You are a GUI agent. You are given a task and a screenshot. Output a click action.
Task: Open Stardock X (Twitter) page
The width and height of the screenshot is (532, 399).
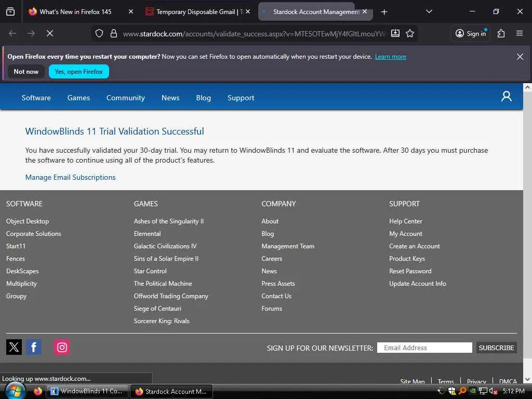tap(14, 347)
